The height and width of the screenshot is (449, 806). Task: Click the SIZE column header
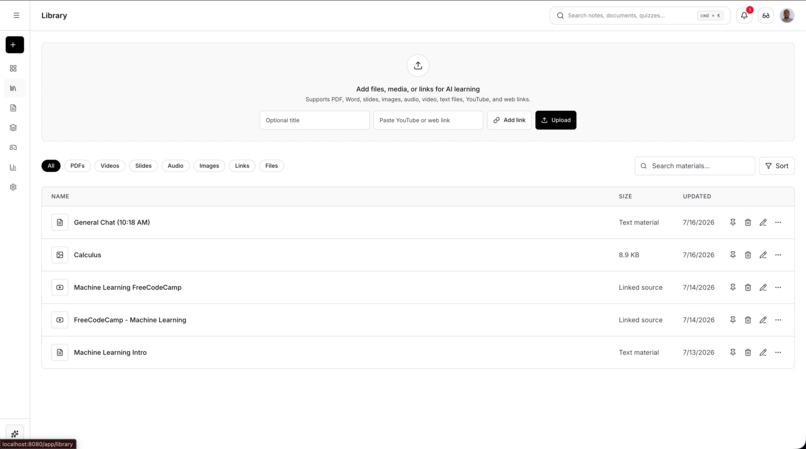coord(625,196)
